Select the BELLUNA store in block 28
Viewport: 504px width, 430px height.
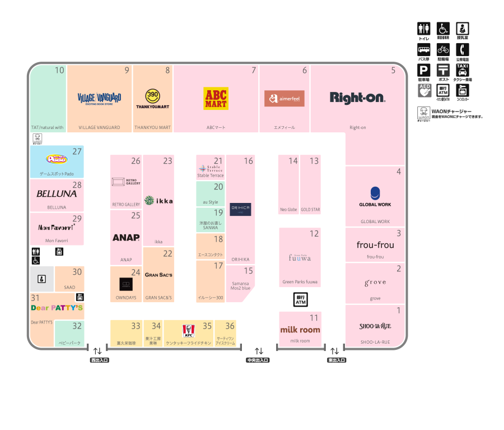point(57,195)
